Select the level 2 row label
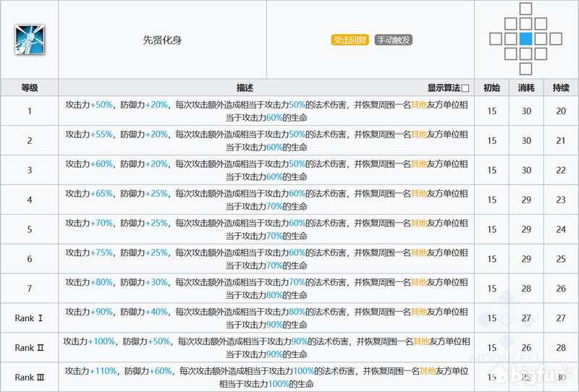The height and width of the screenshot is (392, 579). (30, 140)
